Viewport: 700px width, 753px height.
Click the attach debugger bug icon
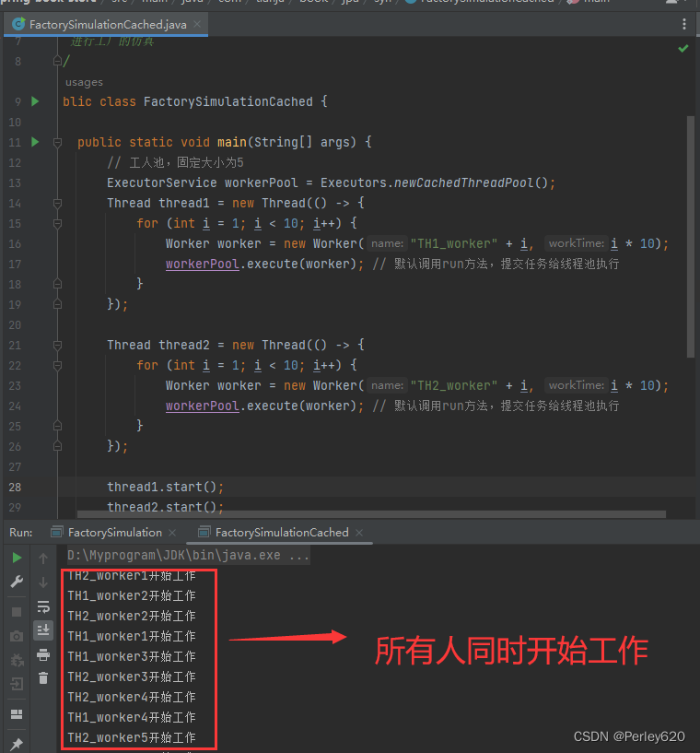tap(17, 660)
